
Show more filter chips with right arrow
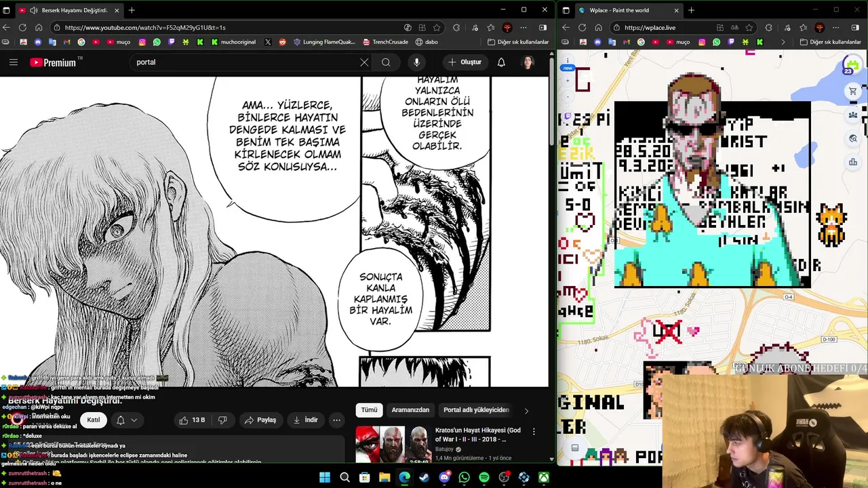526,411
